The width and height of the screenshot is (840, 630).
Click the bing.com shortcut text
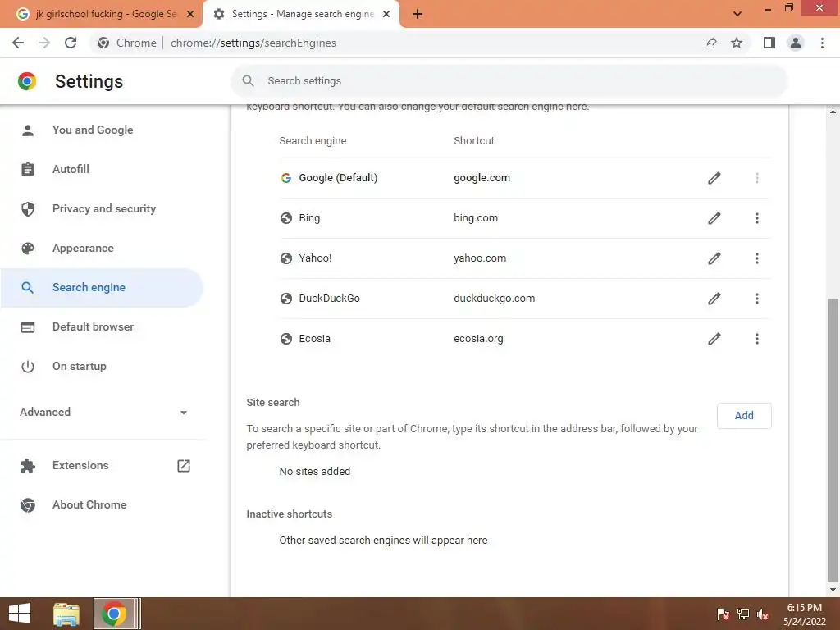click(476, 218)
